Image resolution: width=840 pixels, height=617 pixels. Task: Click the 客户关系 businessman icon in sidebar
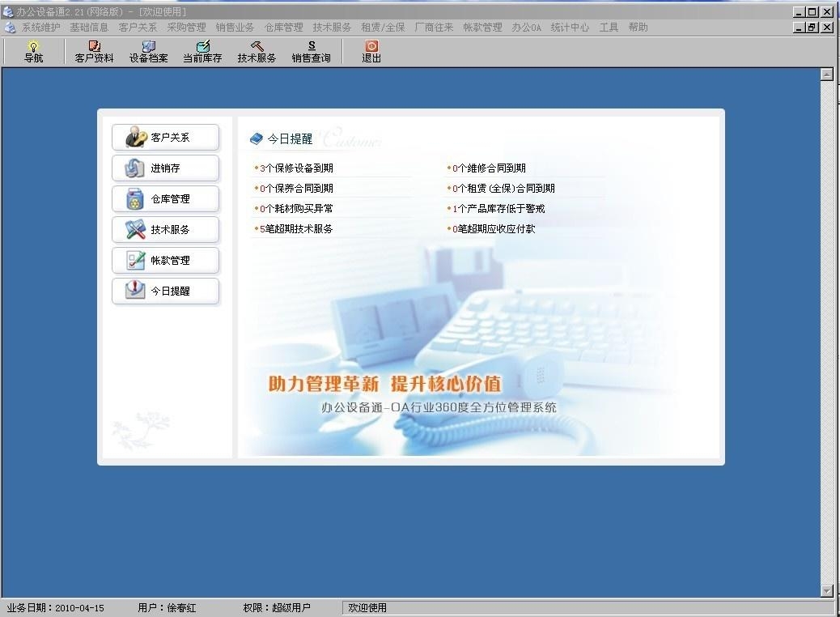135,137
